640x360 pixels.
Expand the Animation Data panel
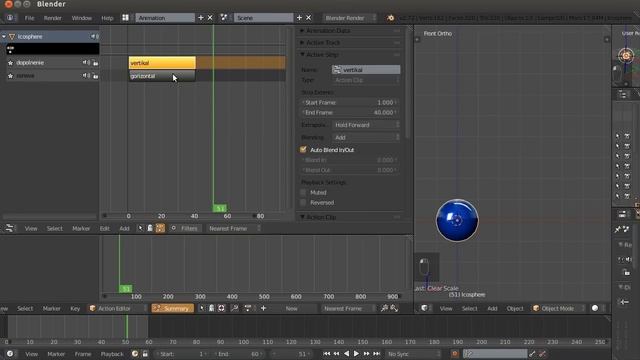302,31
